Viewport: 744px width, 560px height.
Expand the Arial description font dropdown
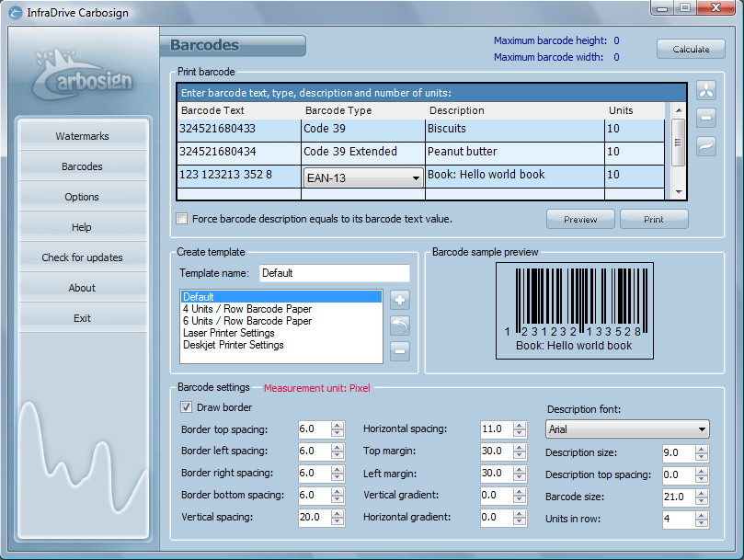(x=703, y=429)
